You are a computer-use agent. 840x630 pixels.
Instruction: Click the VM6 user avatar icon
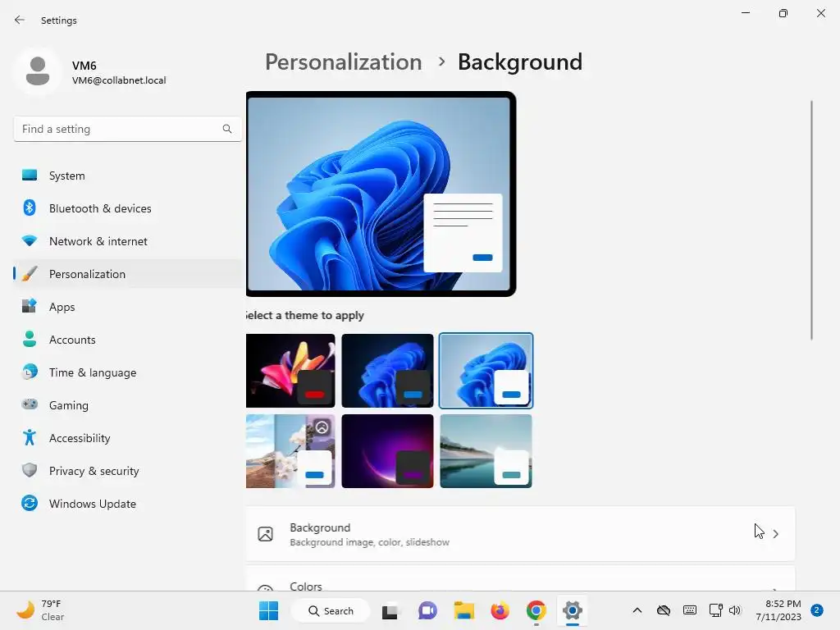tap(38, 71)
